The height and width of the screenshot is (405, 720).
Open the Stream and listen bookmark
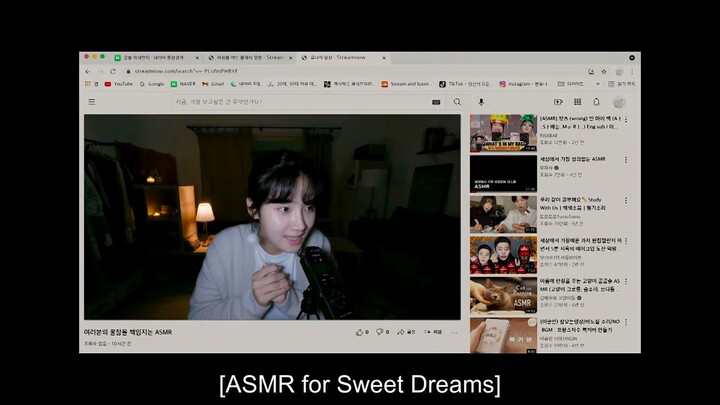click(x=406, y=84)
